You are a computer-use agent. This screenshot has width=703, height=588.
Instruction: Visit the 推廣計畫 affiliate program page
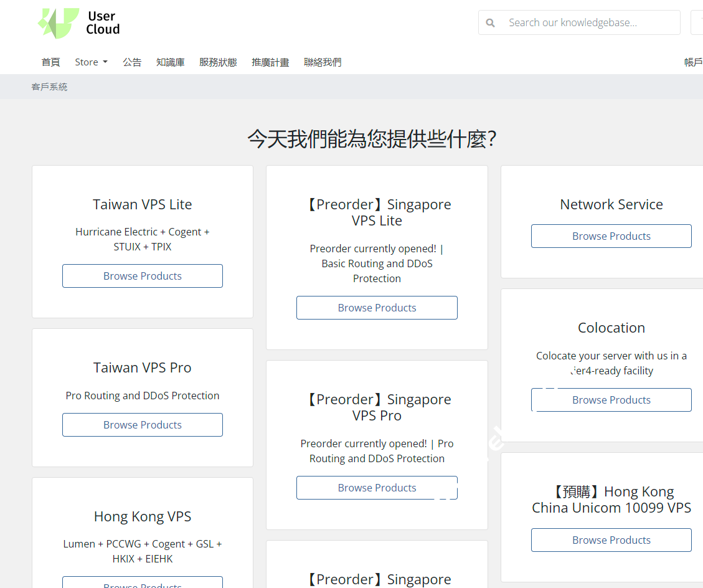tap(270, 62)
